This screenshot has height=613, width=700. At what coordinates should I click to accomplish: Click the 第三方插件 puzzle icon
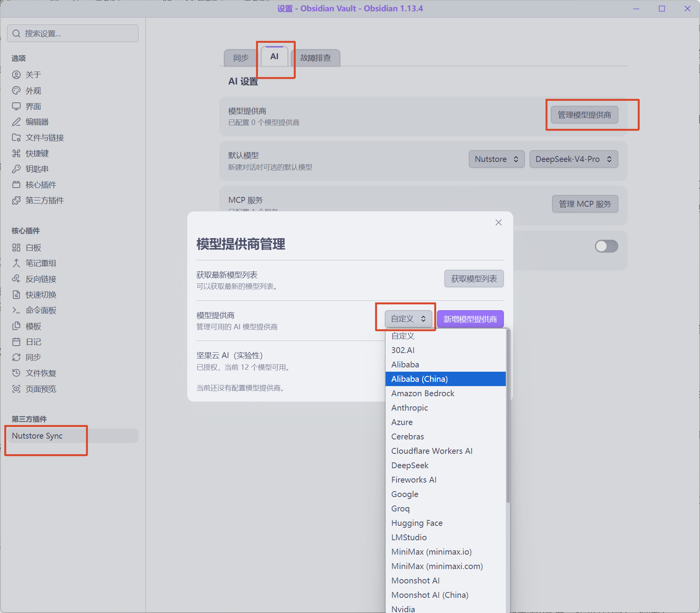[16, 200]
